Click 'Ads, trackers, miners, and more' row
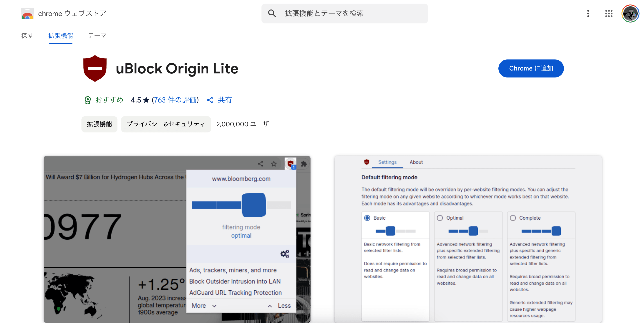The height and width of the screenshot is (323, 644). 233,270
